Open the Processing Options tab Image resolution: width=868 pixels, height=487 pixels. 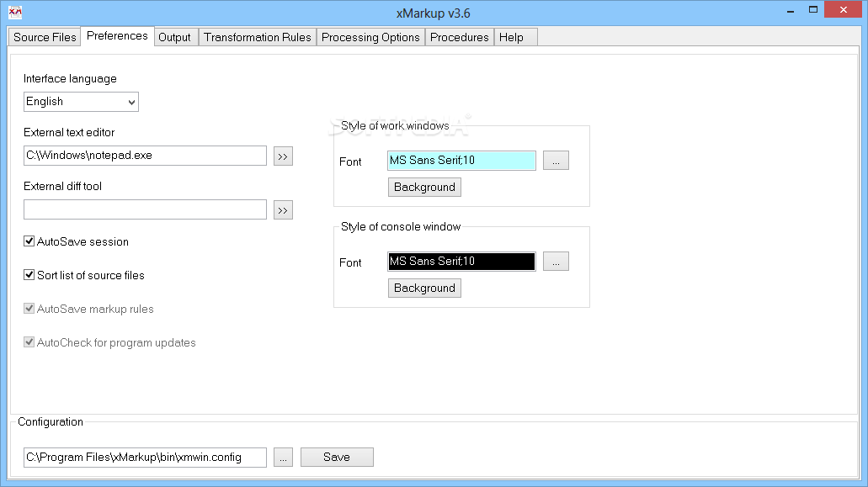tap(370, 37)
